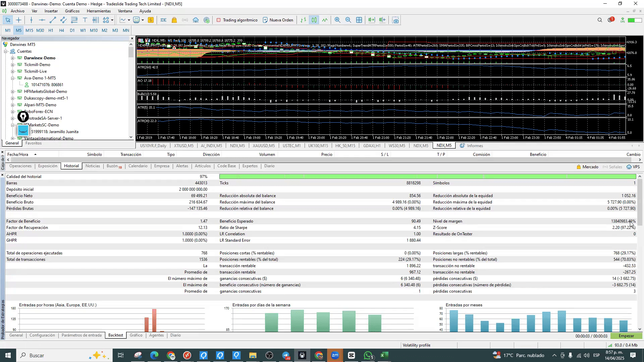Open the dollar depth of market icon
The width and height of the screenshot is (644, 362).
(x=151, y=20)
